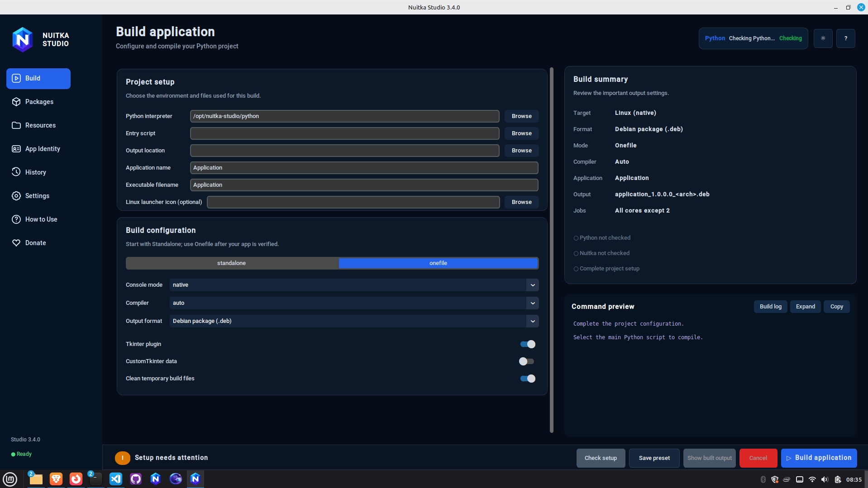Click Show built output button
The height and width of the screenshot is (488, 868).
pos(709,458)
